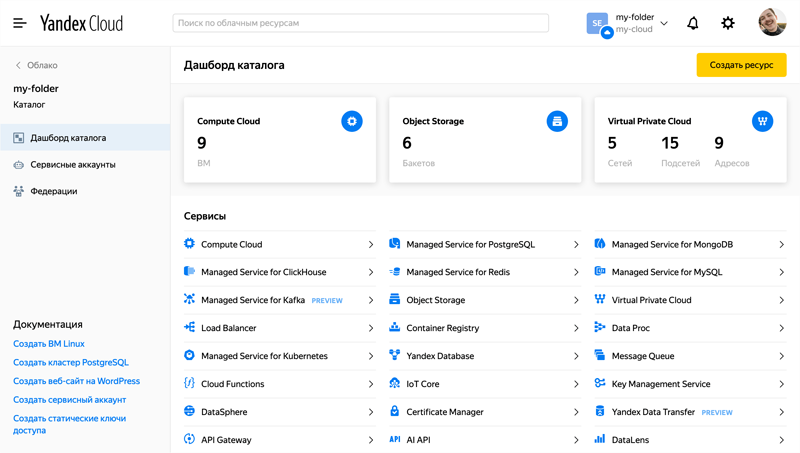Click the Managed Service for PostgreSQL icon
The image size is (800, 453).
(x=394, y=244)
